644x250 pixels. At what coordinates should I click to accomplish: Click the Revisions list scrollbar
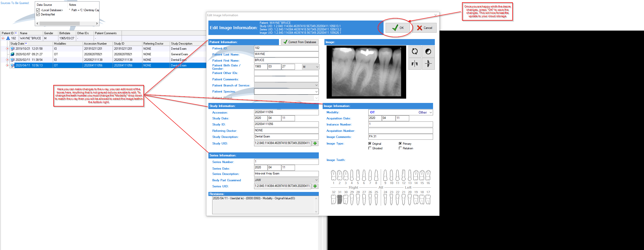[316, 205]
